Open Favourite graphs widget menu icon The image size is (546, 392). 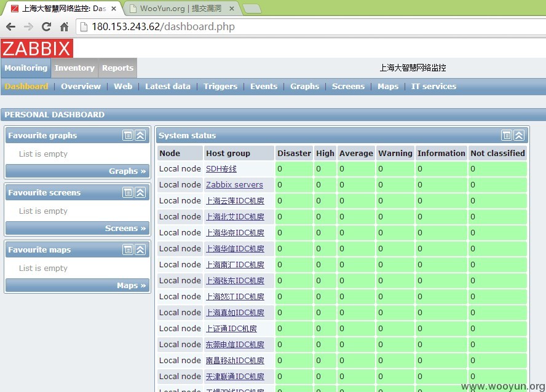[x=128, y=135]
